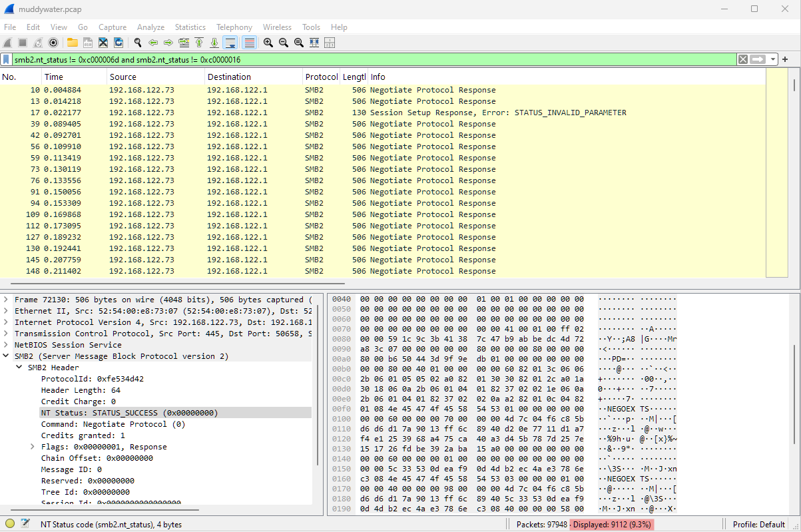
Task: Open expert information status icon
Action: pyautogui.click(x=10, y=524)
